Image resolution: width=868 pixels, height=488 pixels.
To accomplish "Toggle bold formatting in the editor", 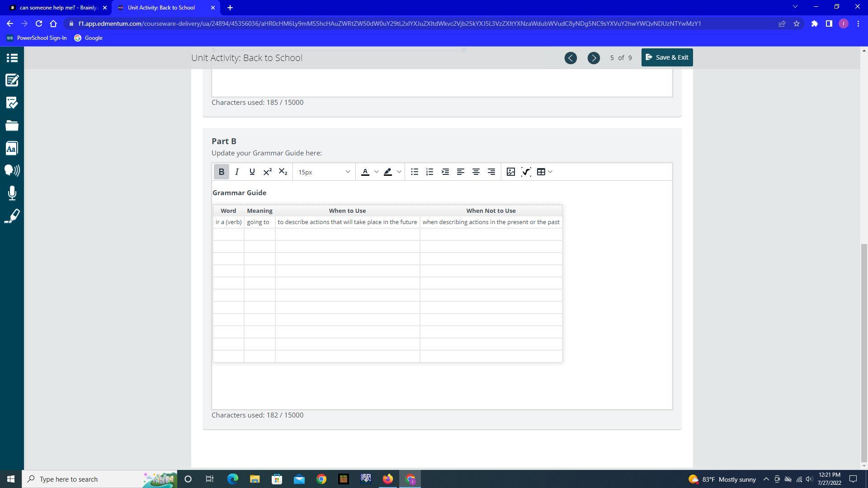I will [x=222, y=172].
